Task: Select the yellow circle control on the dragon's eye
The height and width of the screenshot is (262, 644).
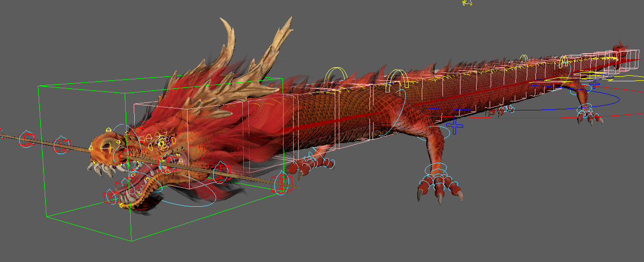Action: click(162, 144)
